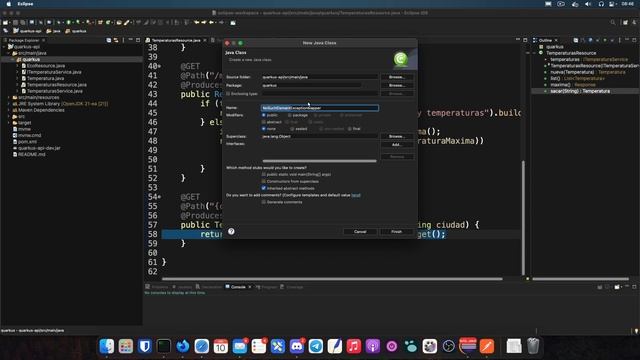Switch to TemperaturasResource.java editor tab
Viewport: 640px width, 360px height.
point(176,40)
